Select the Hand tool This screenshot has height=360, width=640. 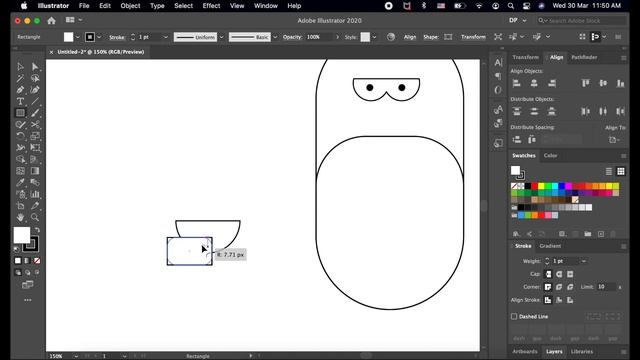point(20,218)
